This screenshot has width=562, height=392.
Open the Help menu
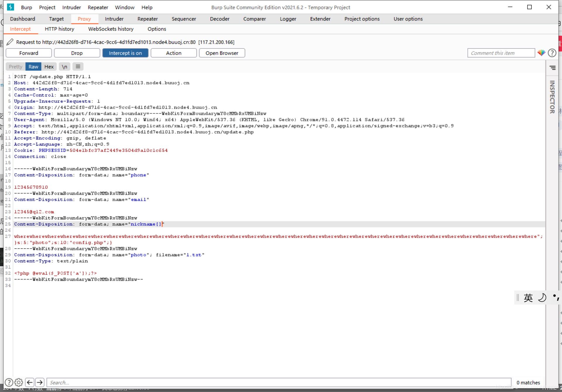147,7
